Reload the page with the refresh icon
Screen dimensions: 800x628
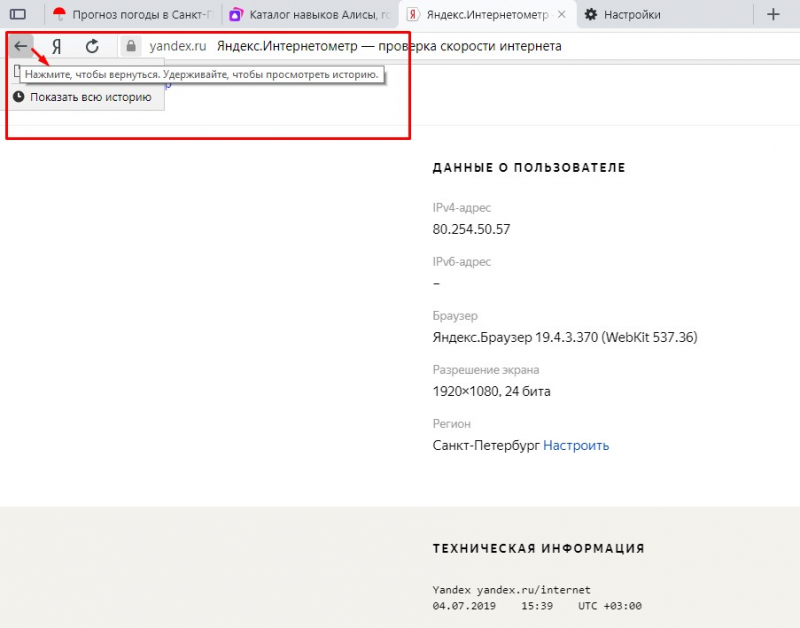(92, 46)
